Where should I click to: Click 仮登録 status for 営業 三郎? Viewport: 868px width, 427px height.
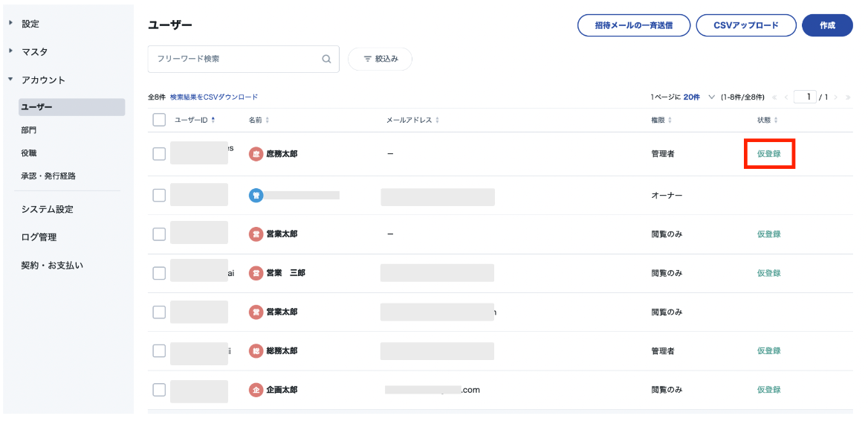click(x=769, y=273)
